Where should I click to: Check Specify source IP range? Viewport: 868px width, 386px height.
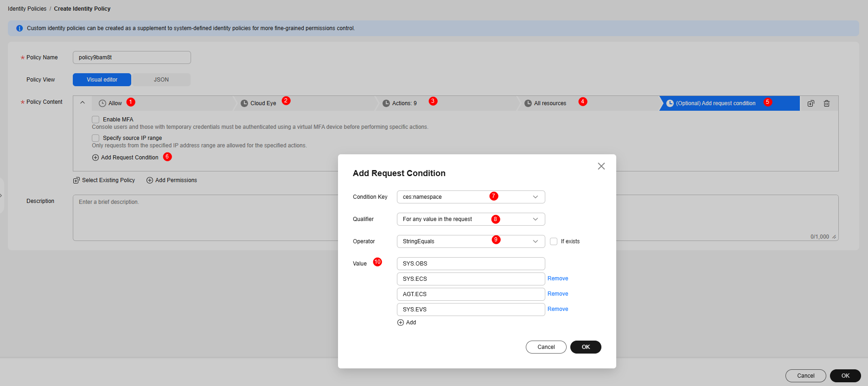click(96, 138)
